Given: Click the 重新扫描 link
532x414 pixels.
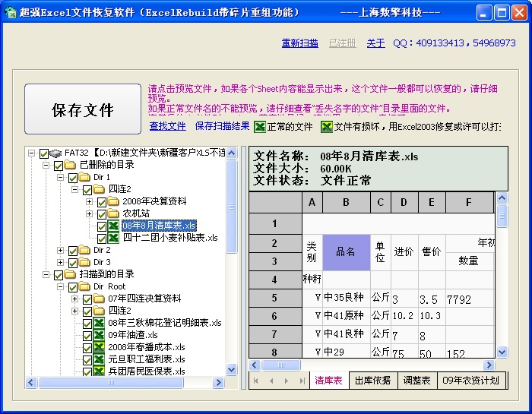Looking at the screenshot, I should (299, 43).
